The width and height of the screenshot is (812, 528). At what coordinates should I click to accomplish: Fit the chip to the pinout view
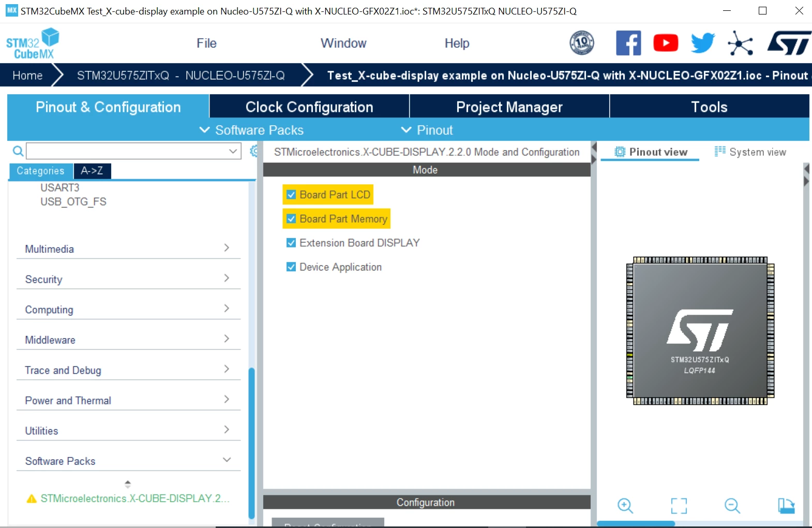679,505
